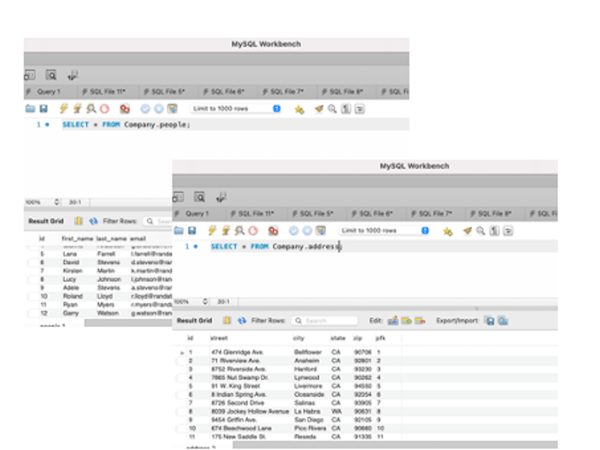Commit checkmark icon in address window
The width and height of the screenshot is (600, 450).
[x=293, y=231]
